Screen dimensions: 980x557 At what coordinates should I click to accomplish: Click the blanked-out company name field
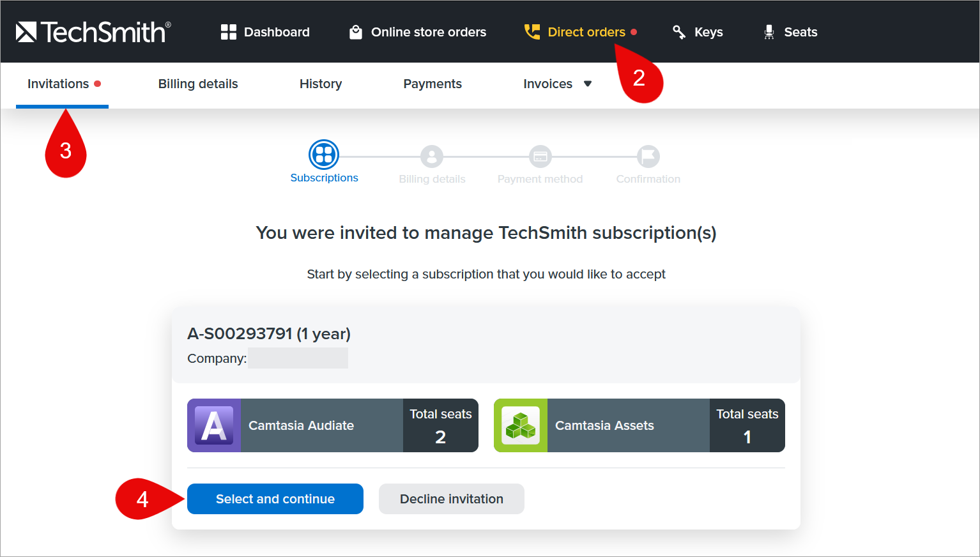pyautogui.click(x=298, y=358)
